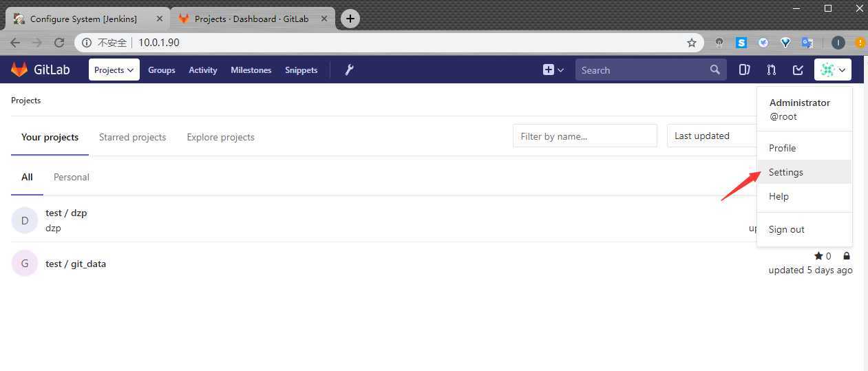This screenshot has width=868, height=371.
Task: Open a new browser tab
Action: point(350,19)
